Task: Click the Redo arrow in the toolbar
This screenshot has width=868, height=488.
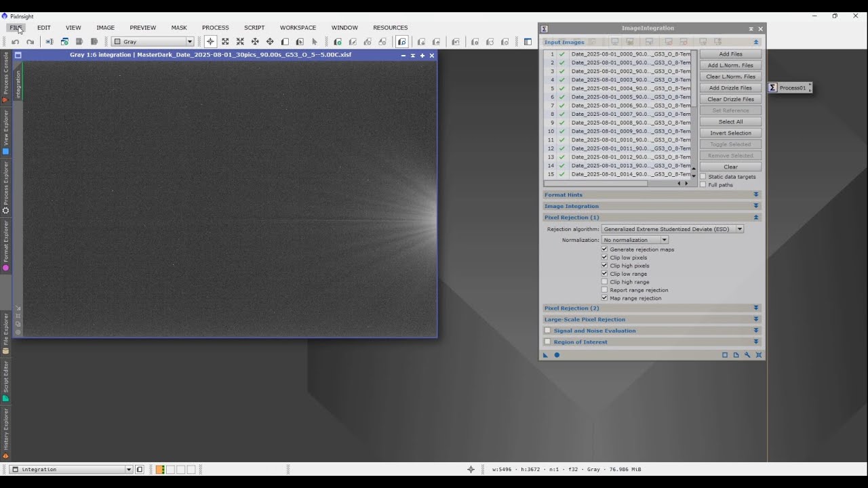Action: (30, 42)
